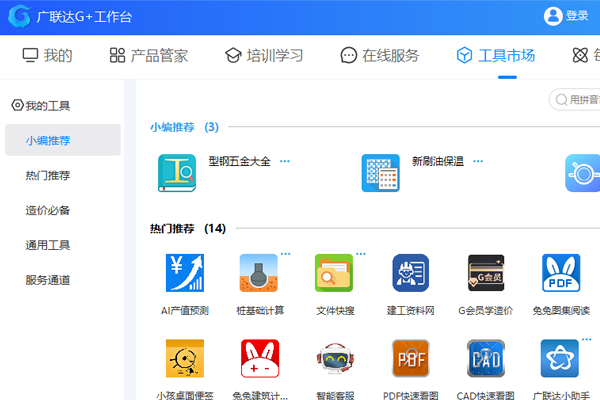Click the 建工资料网 label

pyautogui.click(x=411, y=310)
